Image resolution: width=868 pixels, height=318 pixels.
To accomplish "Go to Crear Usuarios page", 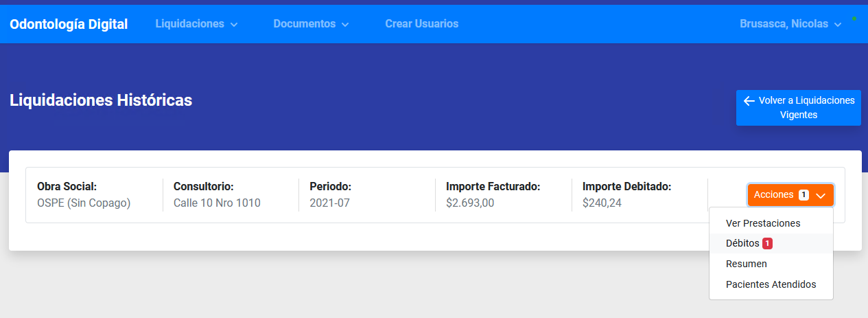I will pyautogui.click(x=421, y=23).
